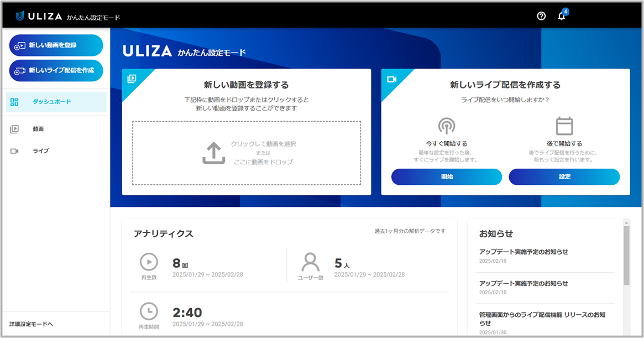Click the 新しい動画を登録 sidebar button
The height and width of the screenshot is (338, 644).
56,45
